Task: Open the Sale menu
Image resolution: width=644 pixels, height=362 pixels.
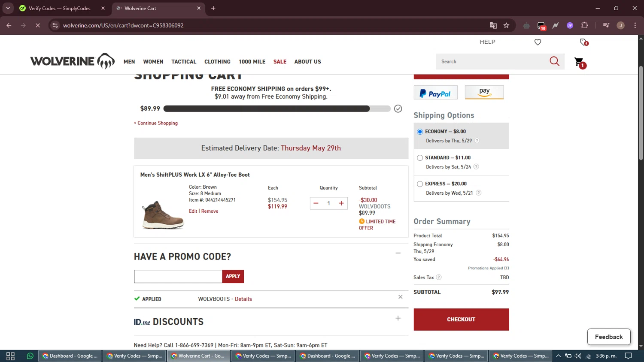Action: pyautogui.click(x=280, y=62)
